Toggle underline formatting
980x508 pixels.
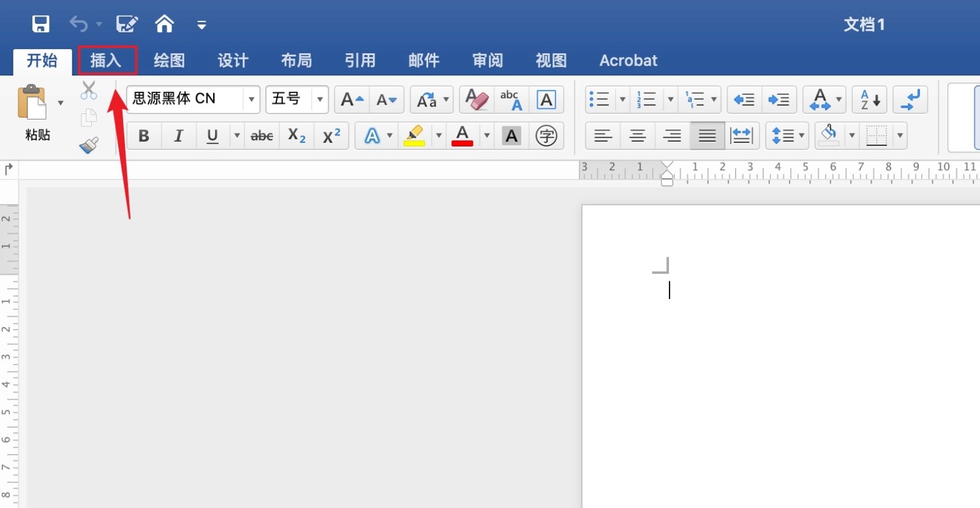point(213,136)
